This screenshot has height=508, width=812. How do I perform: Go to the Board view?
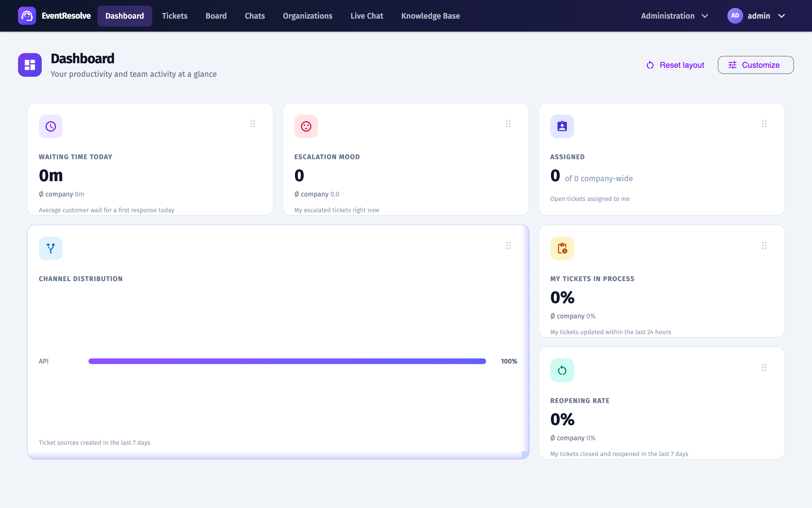216,16
